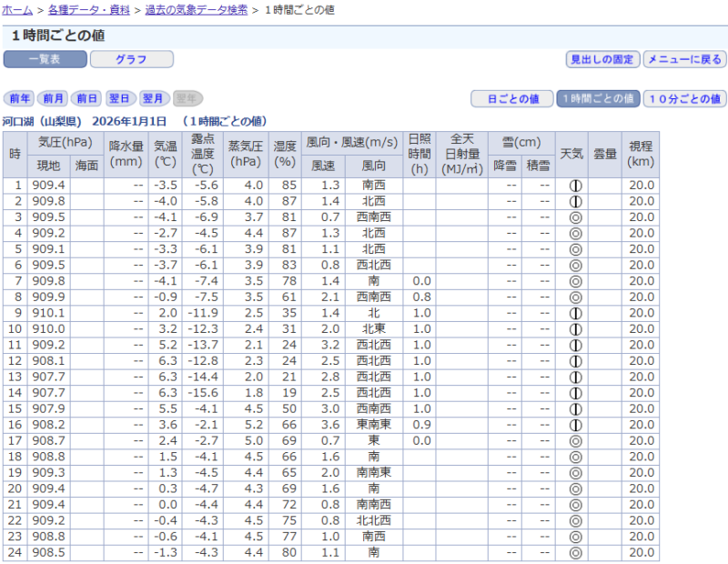Switch to the 一覧表 view tab
The height and width of the screenshot is (564, 728).
tap(45, 59)
